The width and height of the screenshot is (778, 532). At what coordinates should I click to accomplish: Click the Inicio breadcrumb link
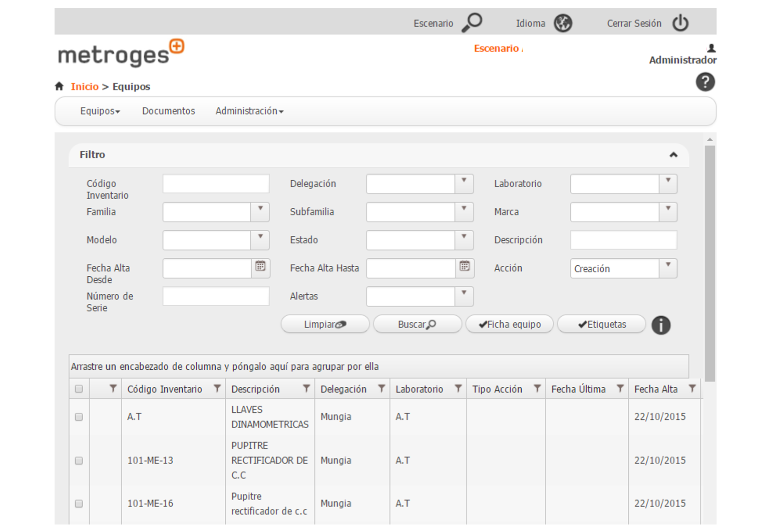(x=85, y=87)
